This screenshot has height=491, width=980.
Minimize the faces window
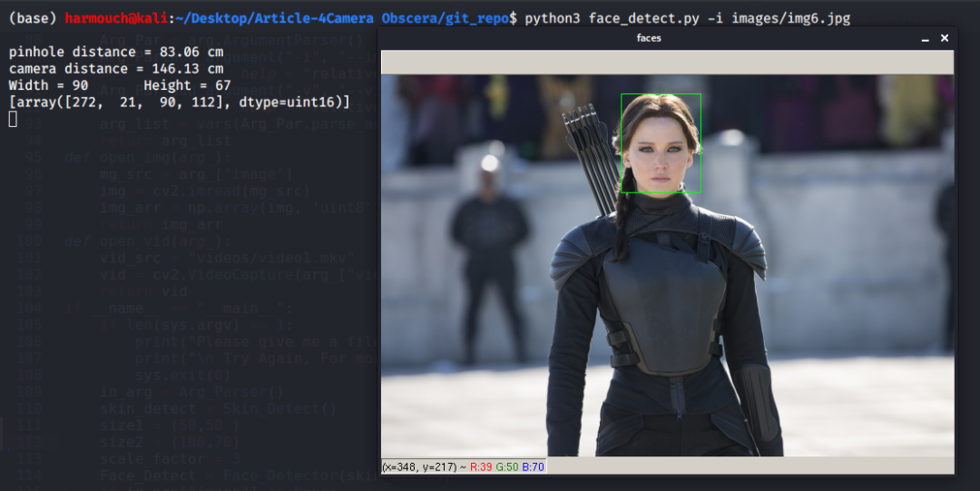point(925,39)
